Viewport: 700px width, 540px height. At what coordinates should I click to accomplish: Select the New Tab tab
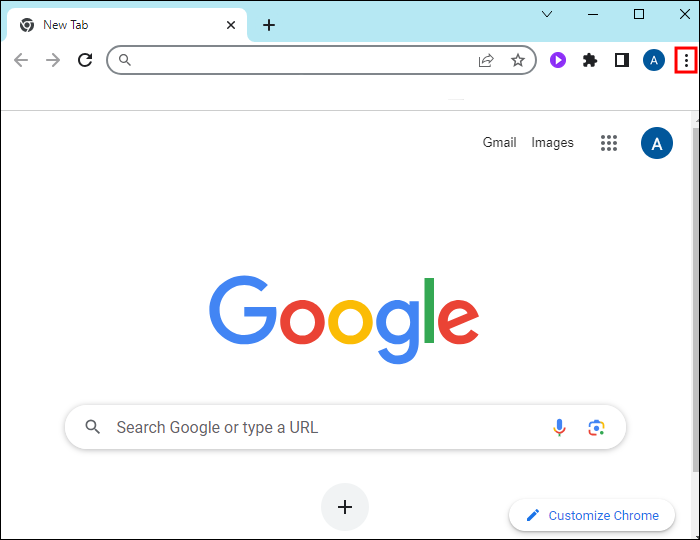(x=120, y=25)
